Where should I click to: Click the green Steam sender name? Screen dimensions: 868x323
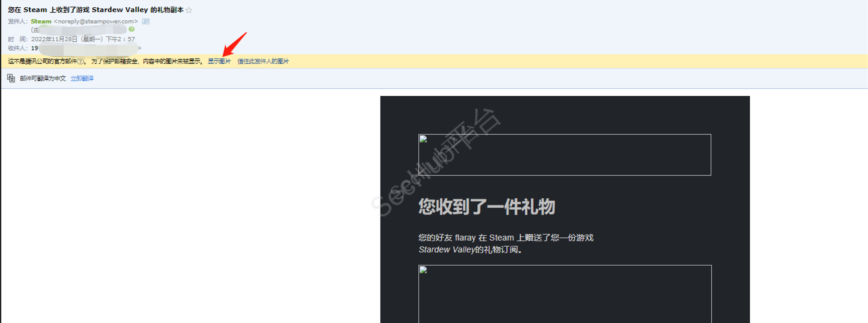[41, 21]
